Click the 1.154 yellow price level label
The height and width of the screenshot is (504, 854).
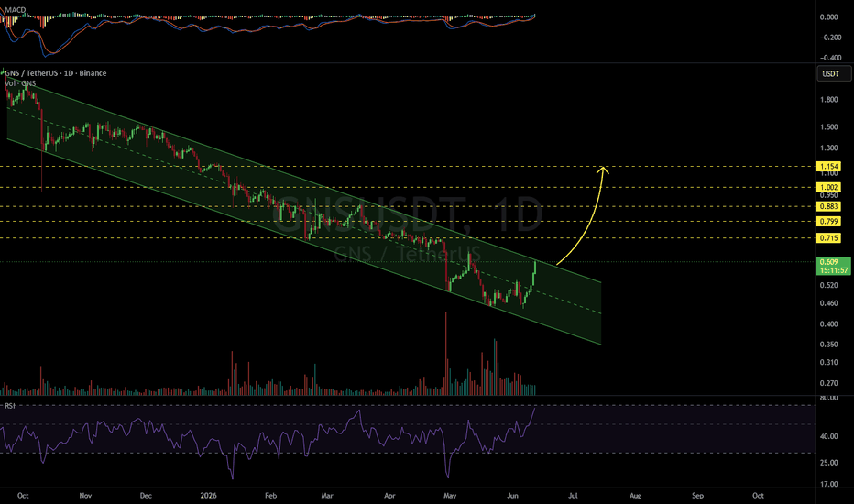tap(827, 166)
